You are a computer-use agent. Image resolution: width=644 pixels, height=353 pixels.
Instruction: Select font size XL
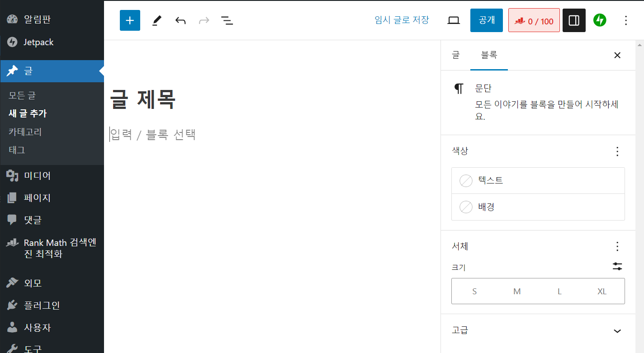pos(602,292)
